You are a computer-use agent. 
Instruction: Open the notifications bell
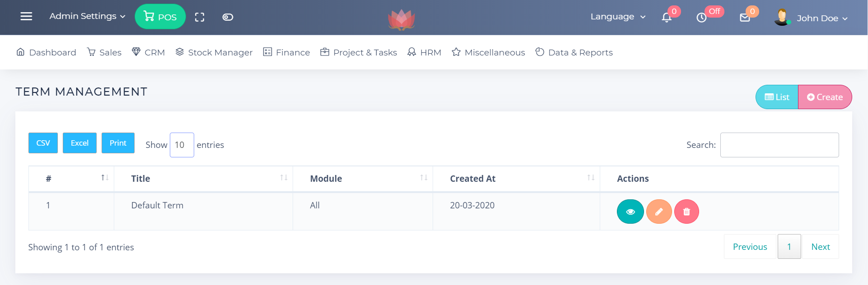click(x=667, y=17)
